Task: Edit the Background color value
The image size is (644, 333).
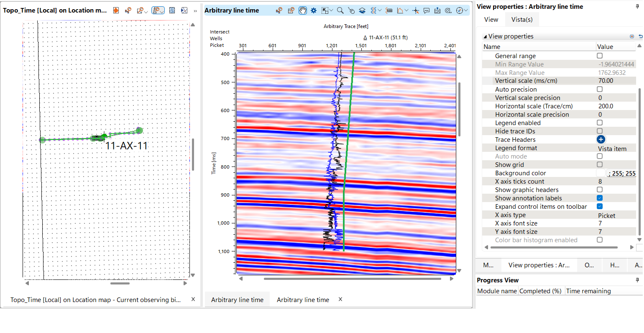Action: pyautogui.click(x=621, y=173)
